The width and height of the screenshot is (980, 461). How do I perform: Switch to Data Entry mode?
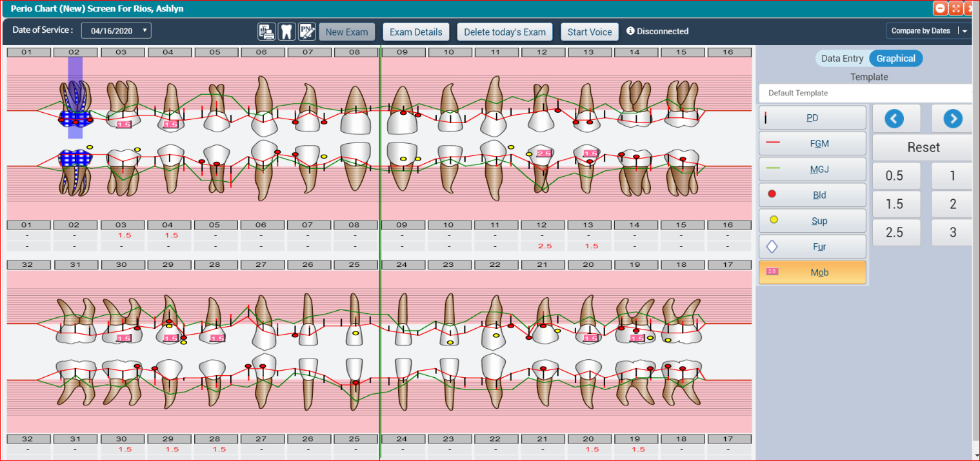842,59
